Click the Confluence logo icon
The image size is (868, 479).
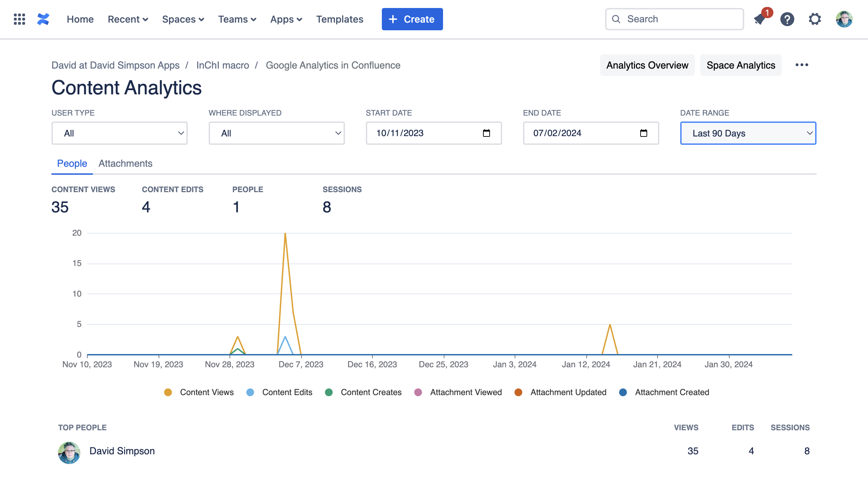pos(43,19)
